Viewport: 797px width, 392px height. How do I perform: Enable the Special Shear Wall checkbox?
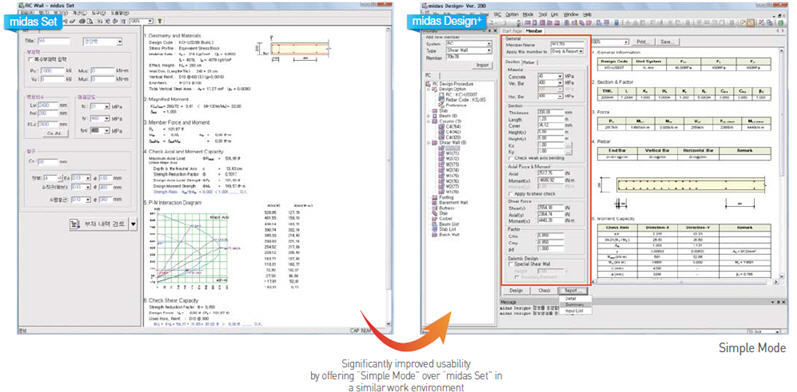coord(510,264)
